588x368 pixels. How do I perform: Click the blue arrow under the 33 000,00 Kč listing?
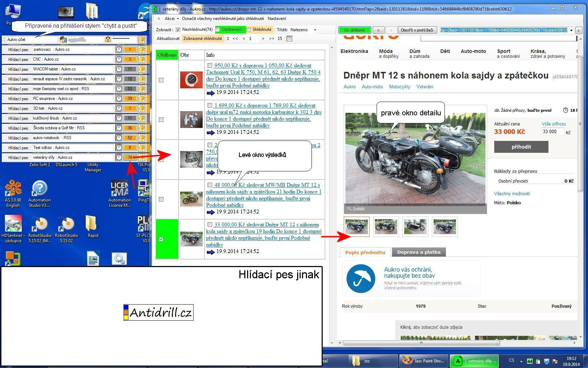[210, 252]
